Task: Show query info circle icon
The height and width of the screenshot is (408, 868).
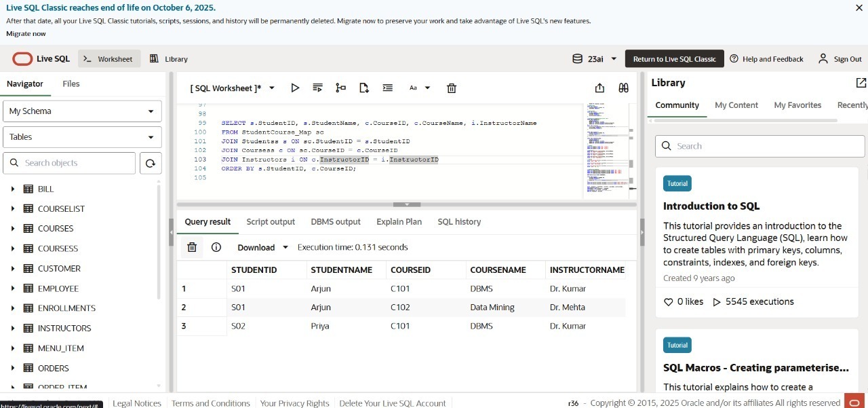Action: [216, 248]
